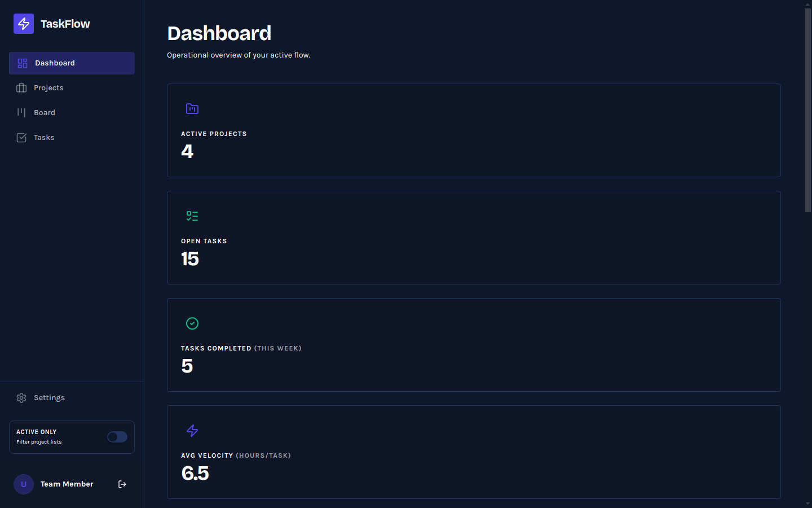Click the Dashboard page heading

point(219,33)
